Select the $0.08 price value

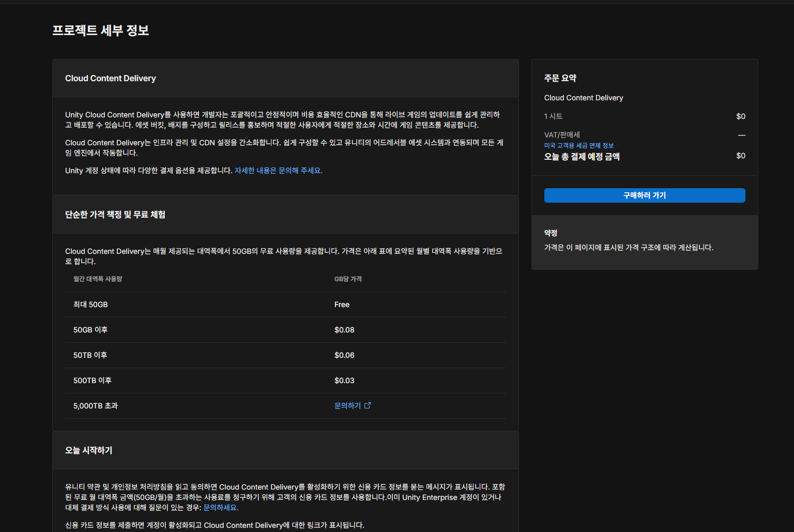(344, 330)
